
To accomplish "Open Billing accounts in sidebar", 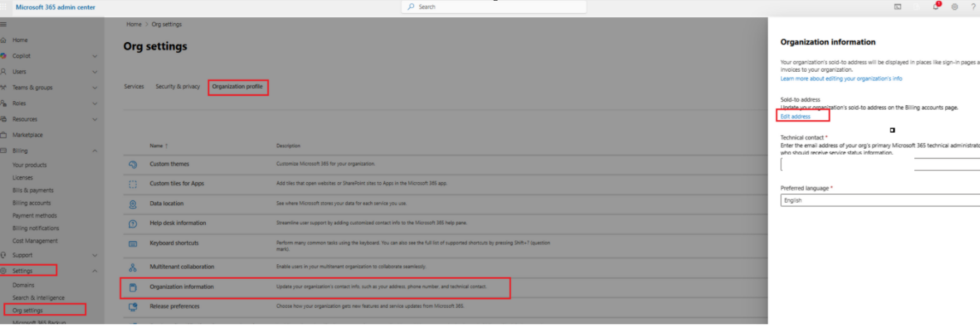I will coord(32,203).
